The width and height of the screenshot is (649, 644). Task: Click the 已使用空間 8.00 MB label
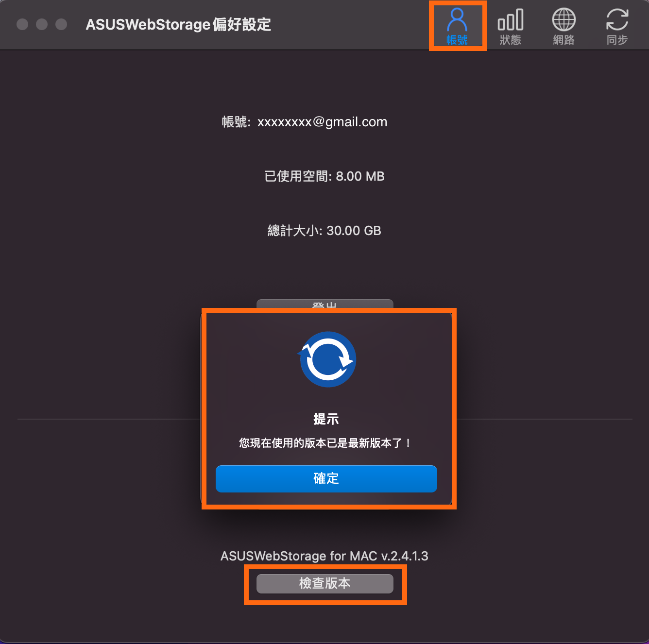[324, 176]
